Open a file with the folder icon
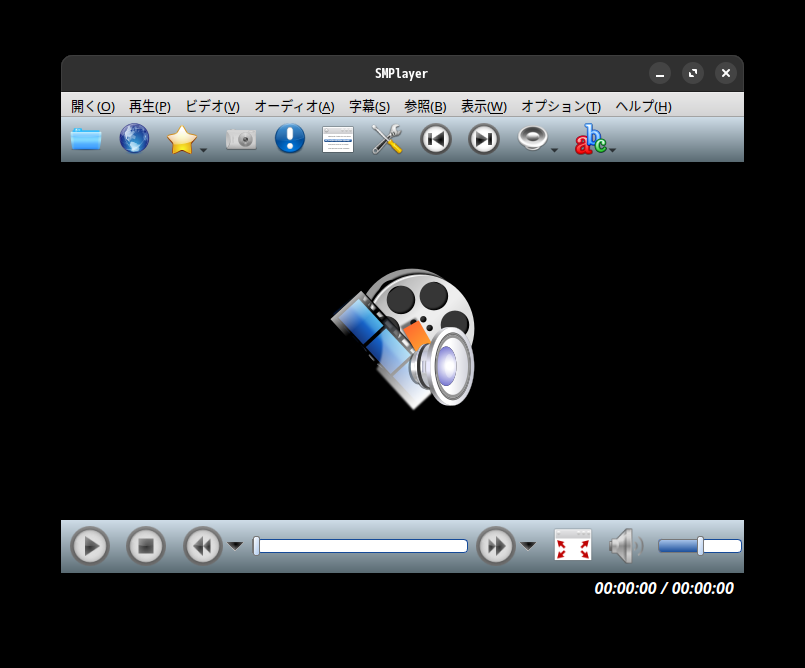The image size is (805, 668). 86,139
